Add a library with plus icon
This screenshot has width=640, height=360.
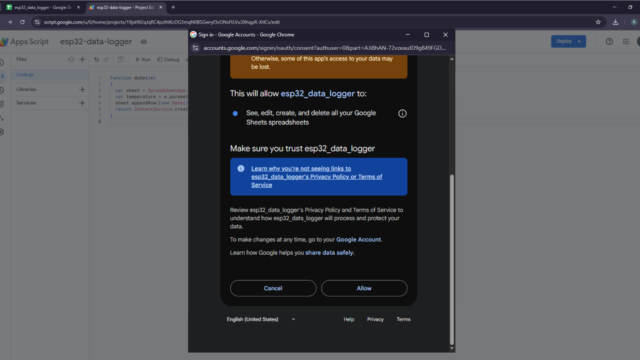coord(82,89)
